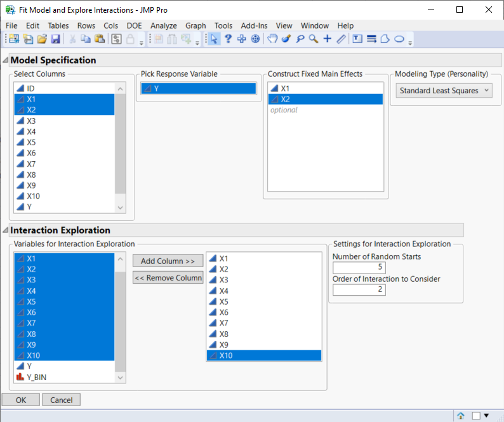This screenshot has height=422, width=504.
Task: Select Y_BIN in the interaction variables list
Action: 36,377
